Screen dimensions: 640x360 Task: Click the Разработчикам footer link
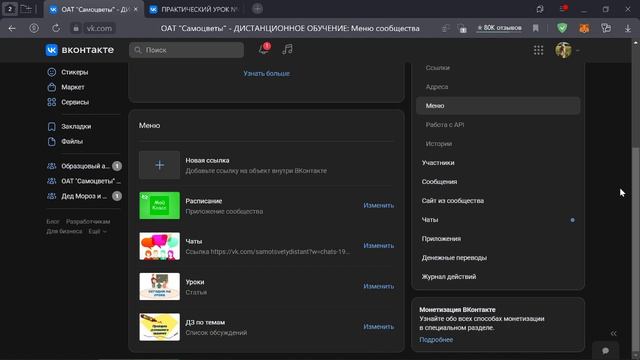tap(88, 222)
